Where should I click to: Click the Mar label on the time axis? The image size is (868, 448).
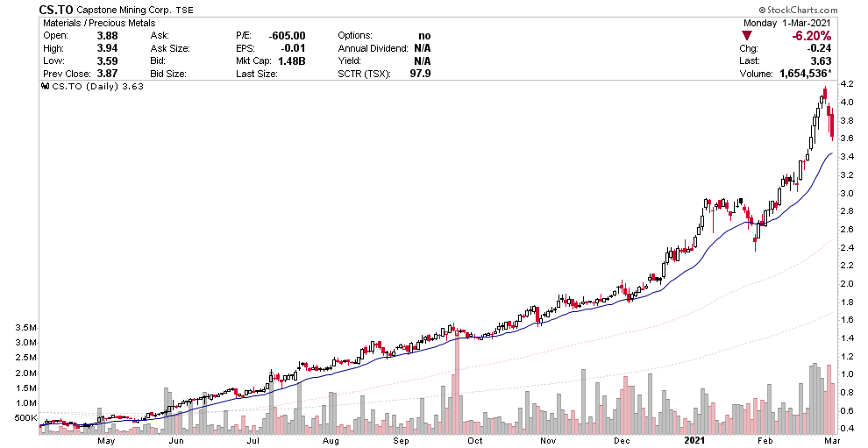click(x=831, y=441)
